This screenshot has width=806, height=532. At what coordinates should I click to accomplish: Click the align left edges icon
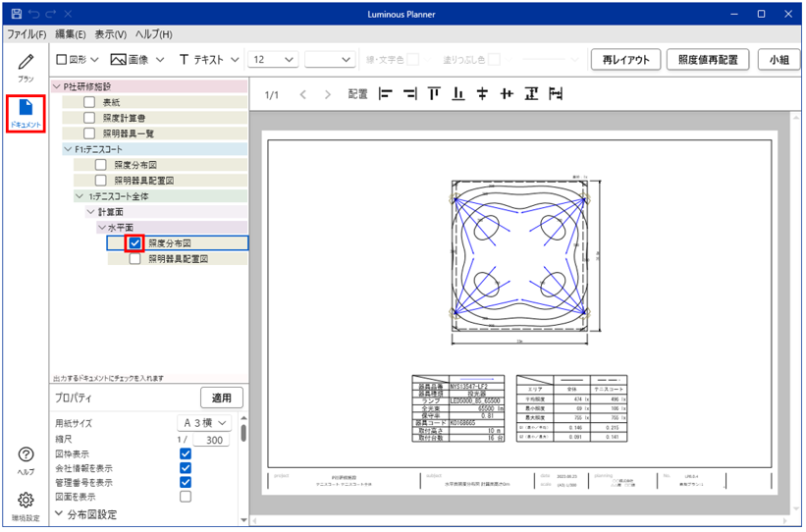pyautogui.click(x=385, y=94)
